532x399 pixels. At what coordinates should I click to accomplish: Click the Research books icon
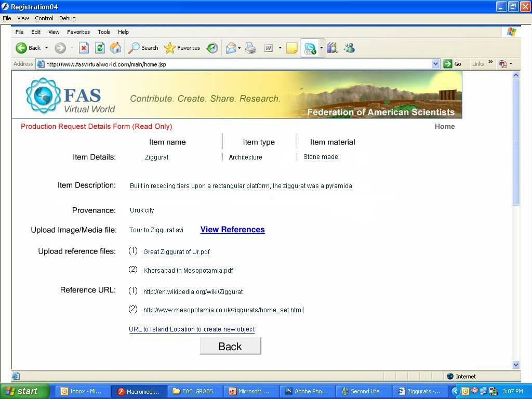332,48
